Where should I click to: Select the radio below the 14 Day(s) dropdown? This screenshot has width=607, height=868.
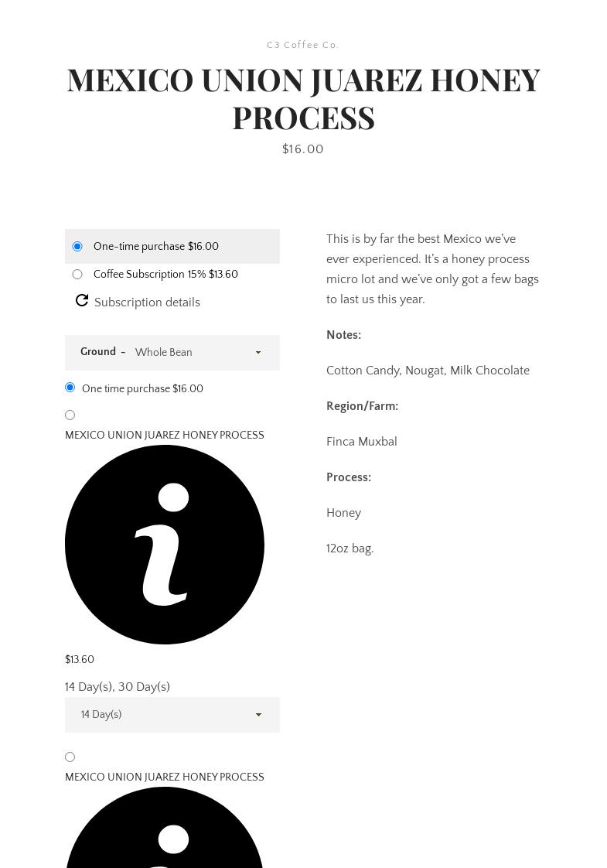[70, 757]
